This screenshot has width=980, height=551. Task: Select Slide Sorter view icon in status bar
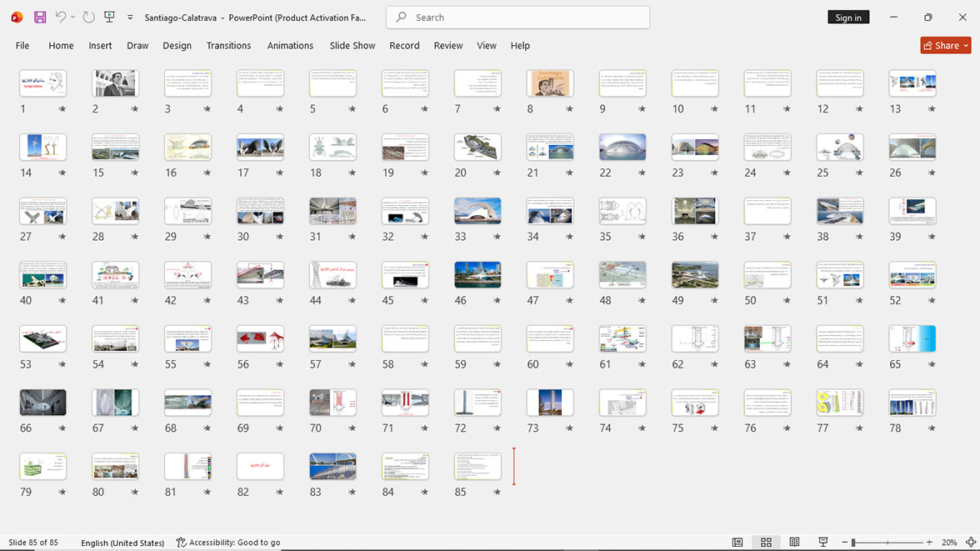766,542
